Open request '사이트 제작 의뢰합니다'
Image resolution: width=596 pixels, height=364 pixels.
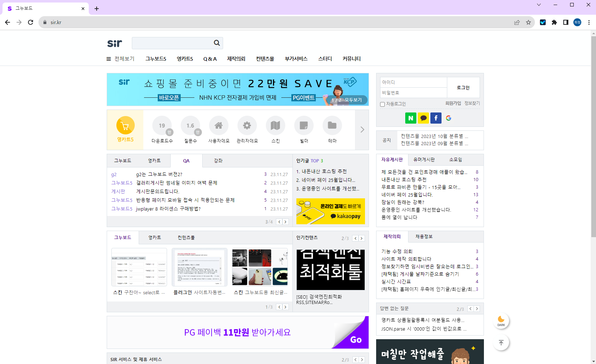406,259
